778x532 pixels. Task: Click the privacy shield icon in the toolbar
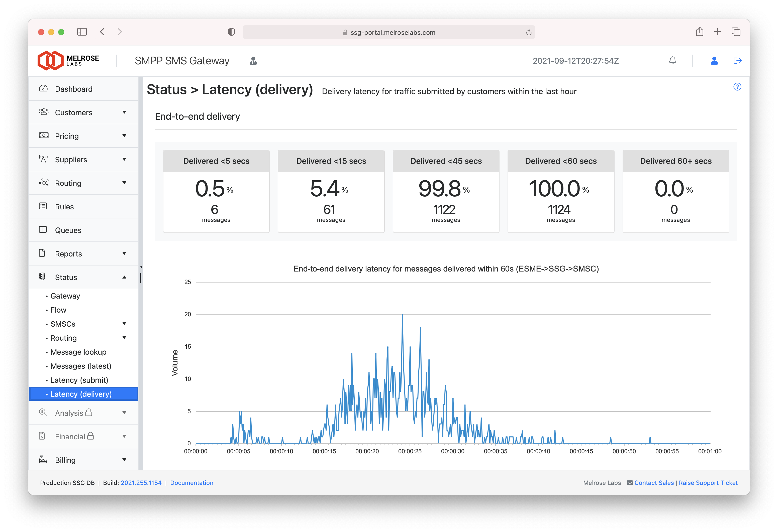(x=231, y=32)
